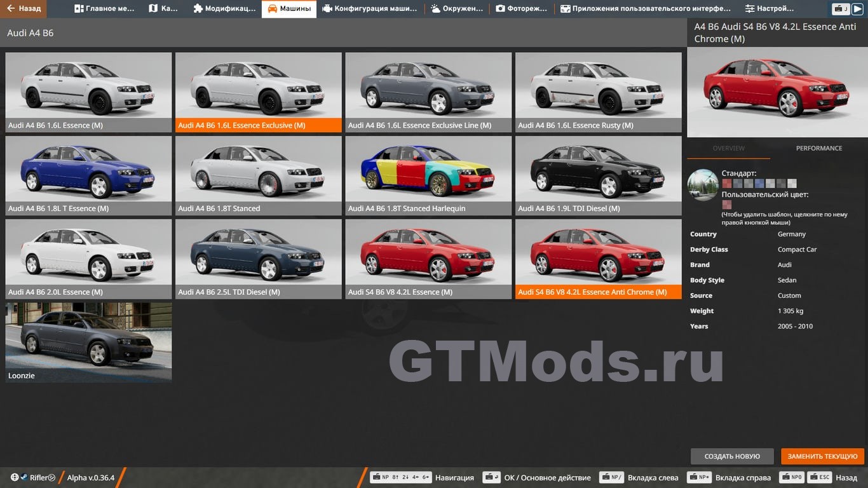
Task: Click the Steam icon beside Rifler
Action: (x=24, y=478)
